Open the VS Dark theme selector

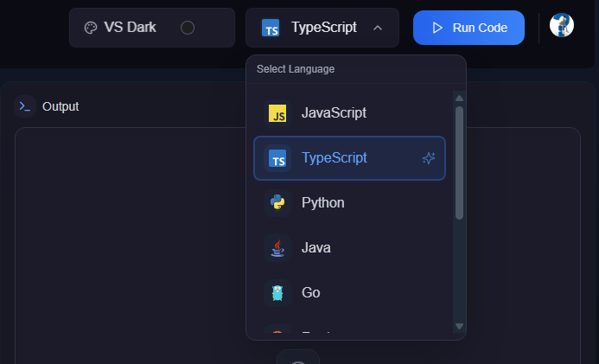click(152, 28)
